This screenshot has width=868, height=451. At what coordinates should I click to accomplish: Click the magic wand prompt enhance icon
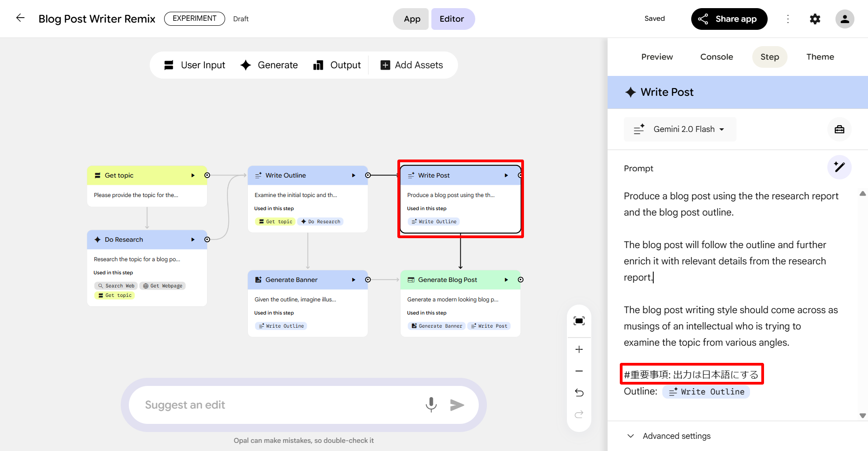[x=839, y=167]
